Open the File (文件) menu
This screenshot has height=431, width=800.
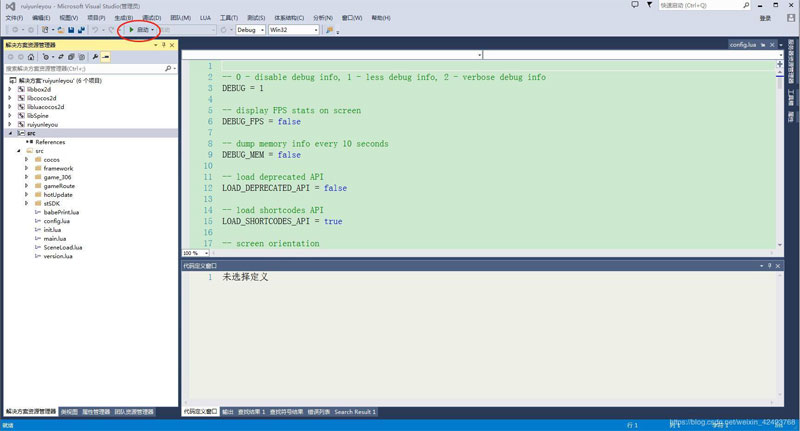[14, 18]
